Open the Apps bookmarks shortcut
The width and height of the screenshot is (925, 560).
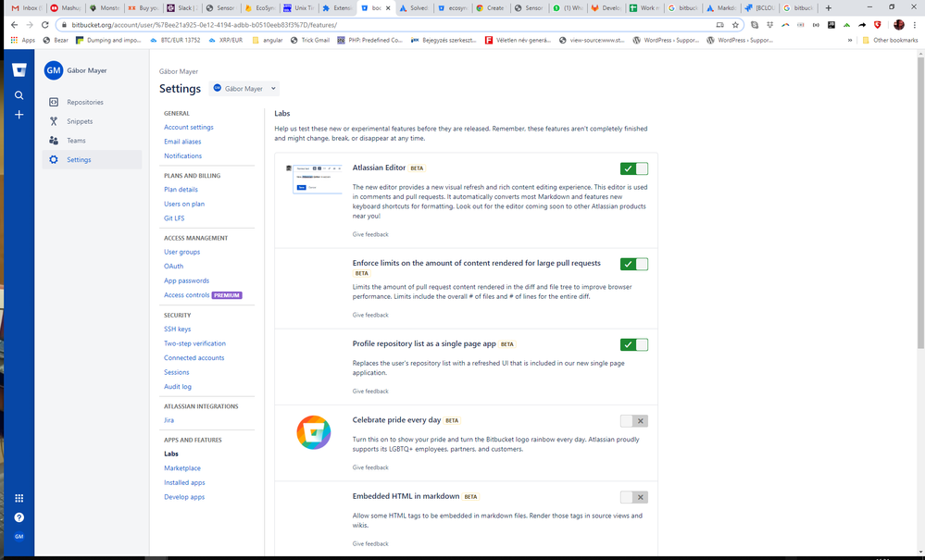pyautogui.click(x=23, y=40)
